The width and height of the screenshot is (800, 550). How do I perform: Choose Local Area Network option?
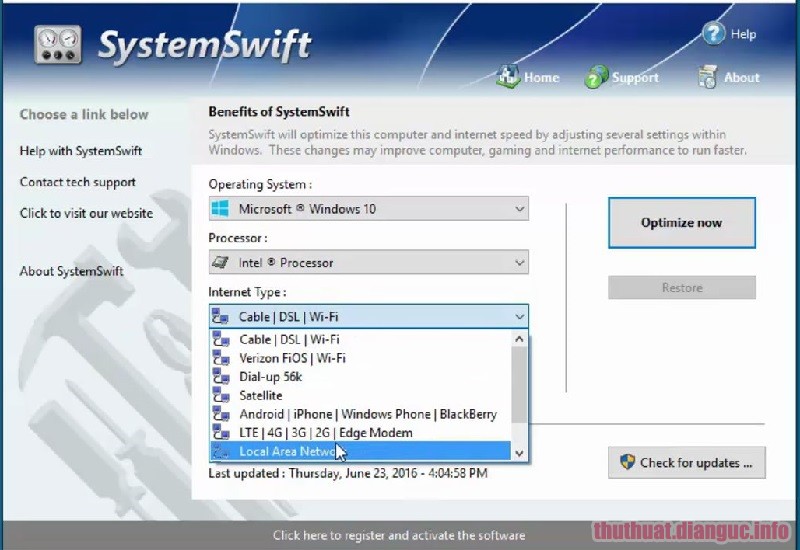click(x=361, y=451)
